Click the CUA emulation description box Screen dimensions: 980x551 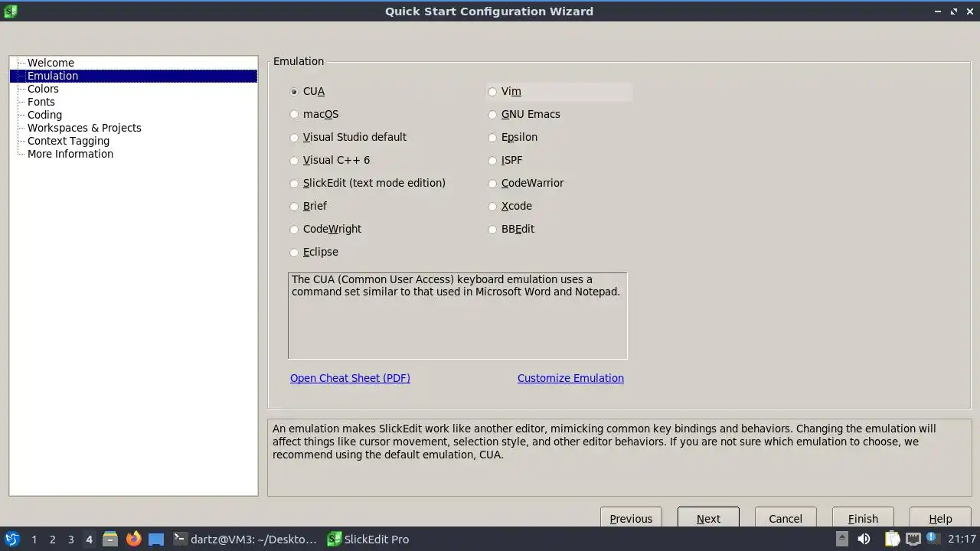[x=457, y=315]
